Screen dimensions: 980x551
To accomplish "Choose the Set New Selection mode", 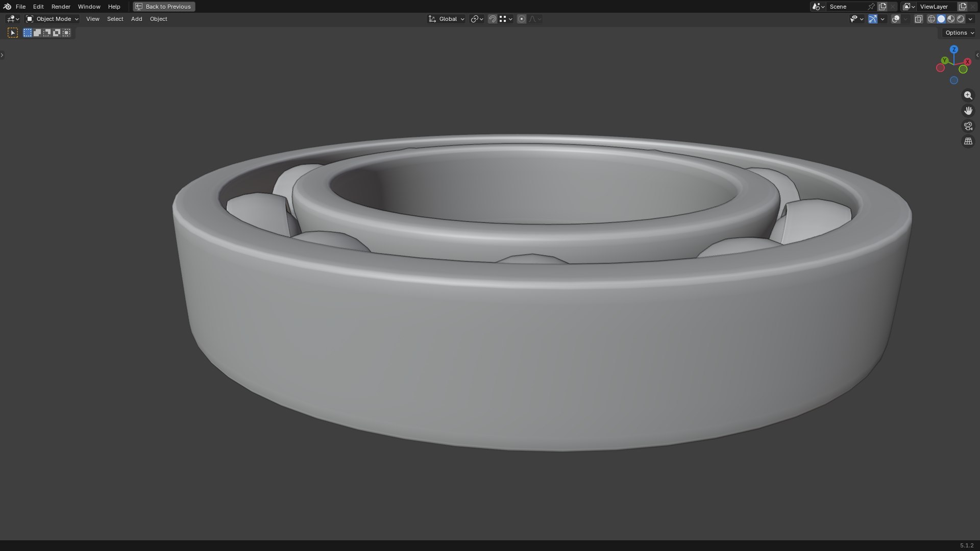I will click(x=28, y=33).
